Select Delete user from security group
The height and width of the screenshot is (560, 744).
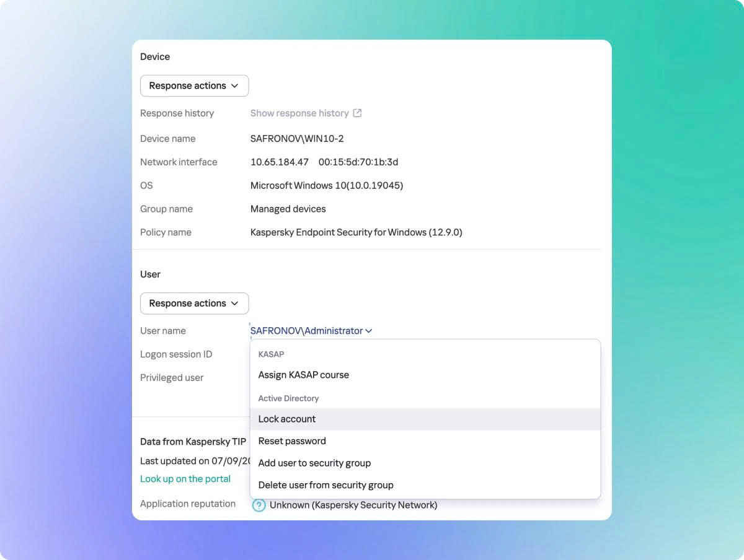point(425,485)
